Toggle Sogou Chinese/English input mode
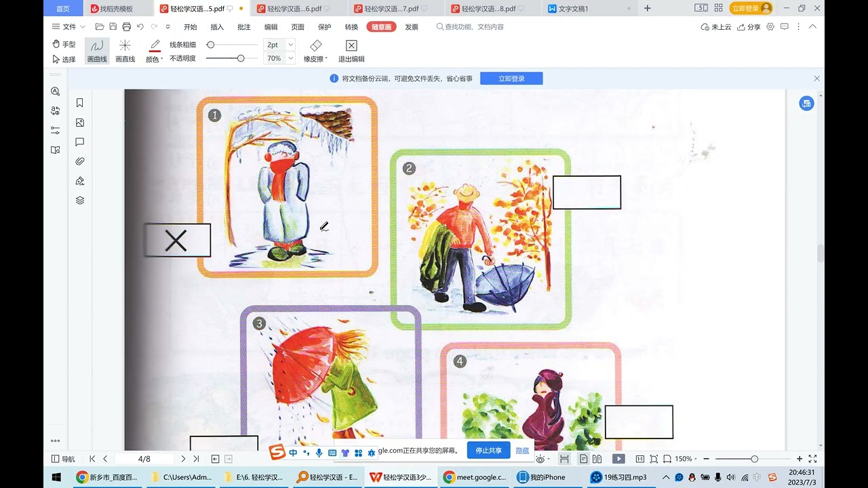868x488 pixels. 293,452
